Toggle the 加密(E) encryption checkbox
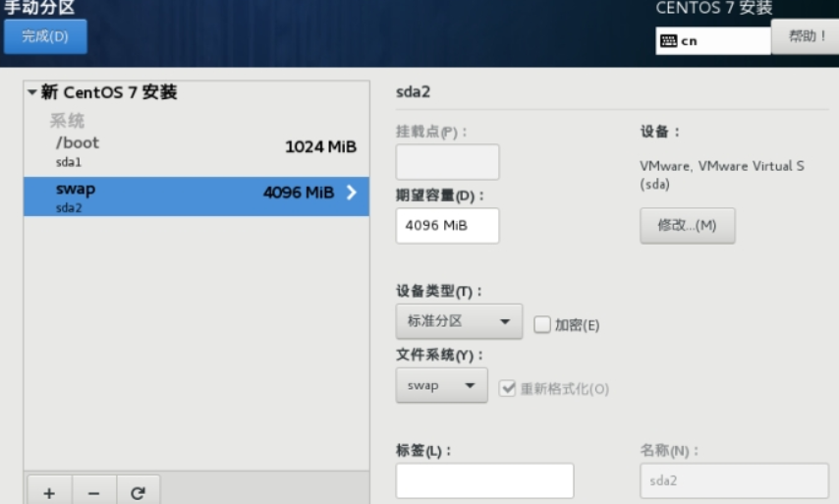The image size is (839, 504). click(542, 324)
